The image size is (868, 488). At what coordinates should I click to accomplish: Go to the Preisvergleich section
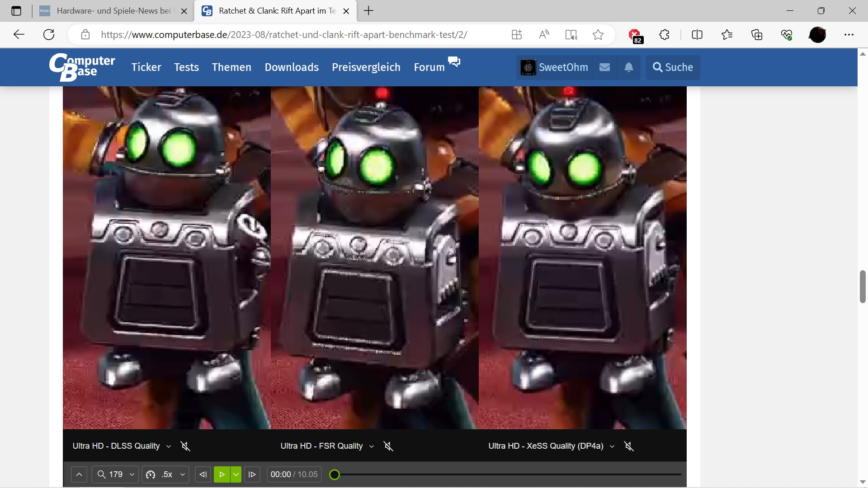coord(366,67)
